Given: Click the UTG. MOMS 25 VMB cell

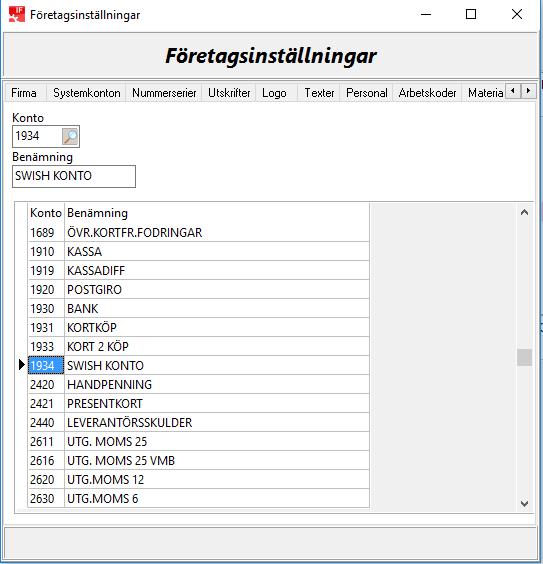Looking at the screenshot, I should pyautogui.click(x=217, y=461).
